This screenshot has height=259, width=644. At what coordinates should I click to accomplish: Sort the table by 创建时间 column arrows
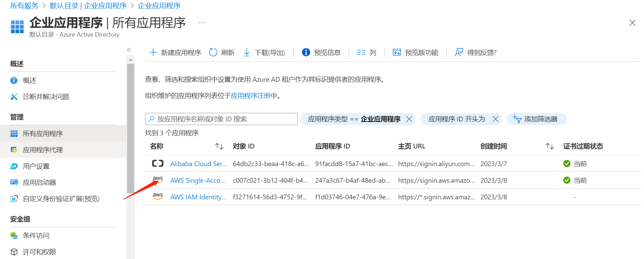click(x=550, y=146)
